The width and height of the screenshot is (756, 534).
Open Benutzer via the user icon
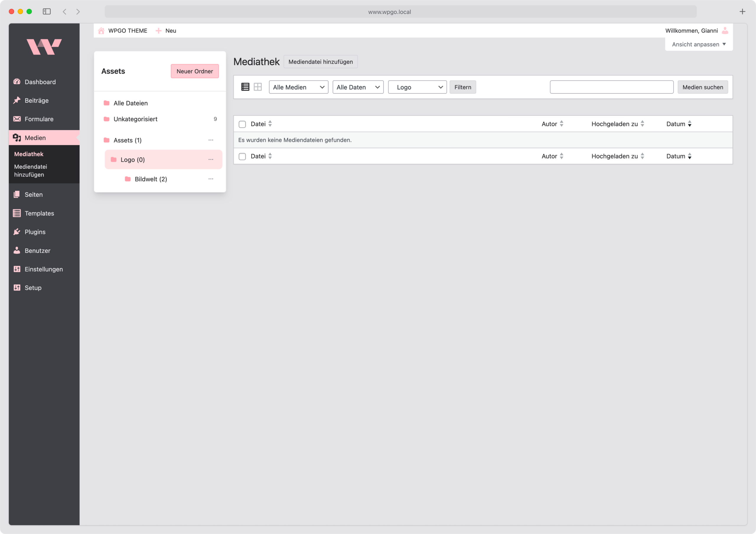point(17,250)
